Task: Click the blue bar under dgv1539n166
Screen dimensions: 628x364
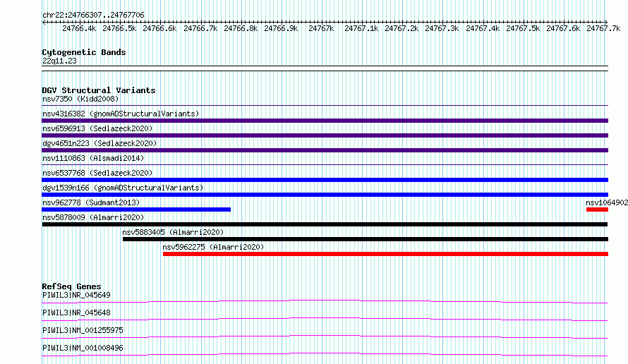Action: point(325,195)
